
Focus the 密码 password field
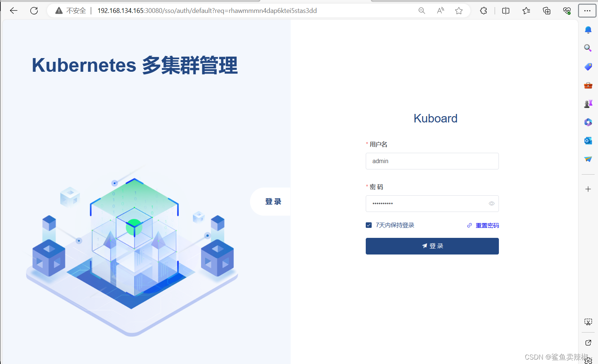(432, 204)
